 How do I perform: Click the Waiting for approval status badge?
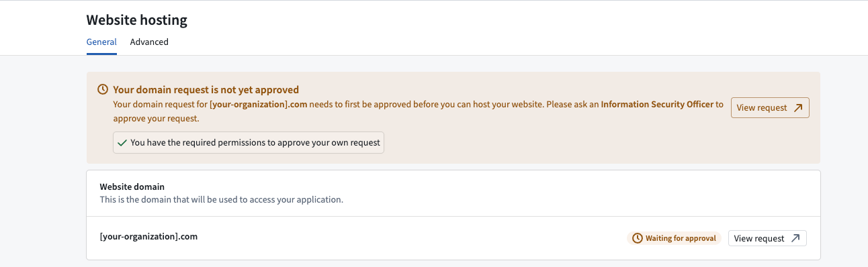coord(675,238)
